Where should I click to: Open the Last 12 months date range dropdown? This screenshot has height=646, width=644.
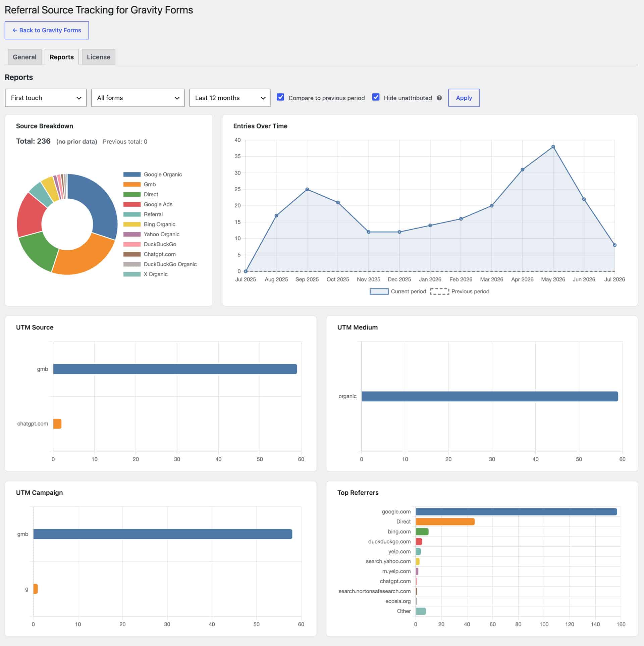(230, 98)
